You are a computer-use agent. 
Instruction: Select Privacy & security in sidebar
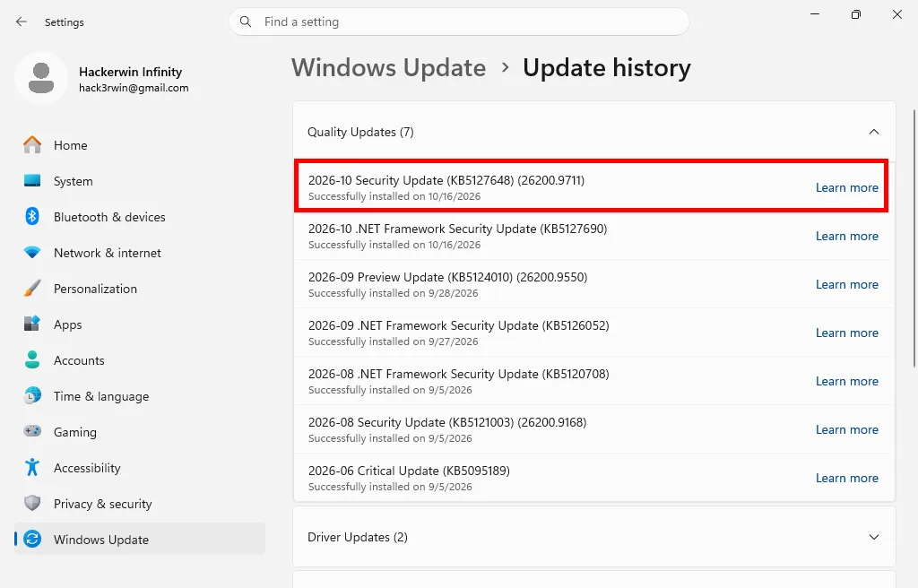[x=139, y=504]
